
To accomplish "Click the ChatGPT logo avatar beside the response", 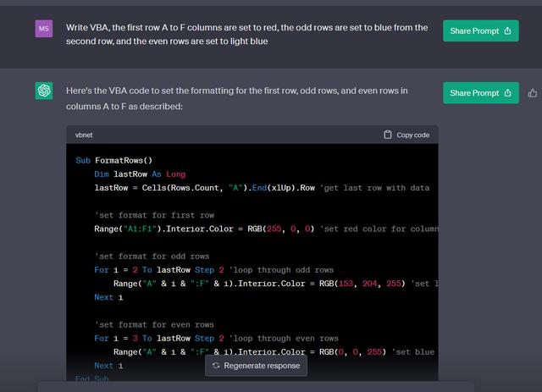I will (x=44, y=91).
